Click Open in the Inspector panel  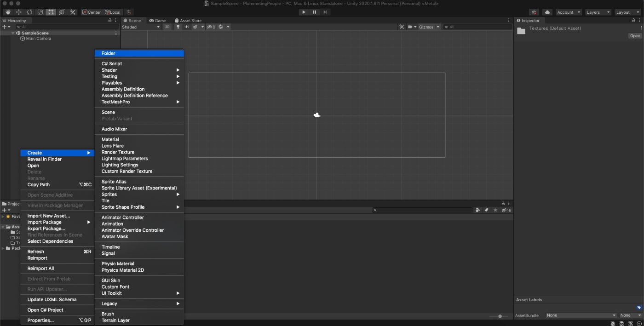(x=635, y=35)
